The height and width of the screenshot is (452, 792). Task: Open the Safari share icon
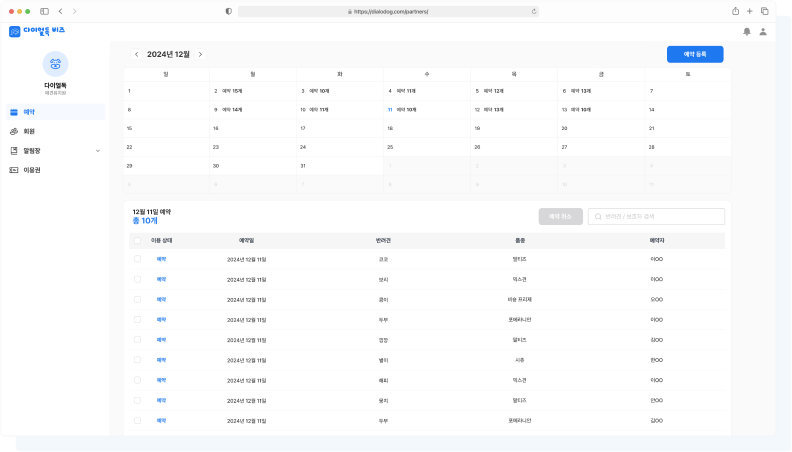tap(735, 11)
